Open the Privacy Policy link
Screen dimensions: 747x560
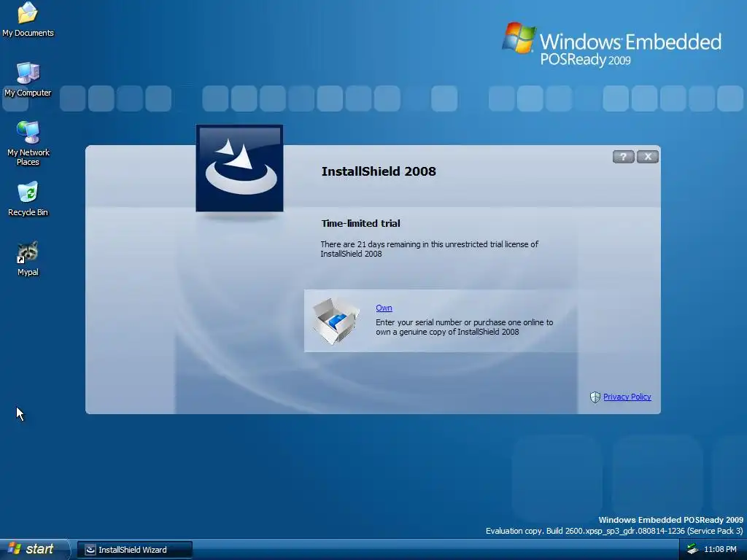(627, 397)
